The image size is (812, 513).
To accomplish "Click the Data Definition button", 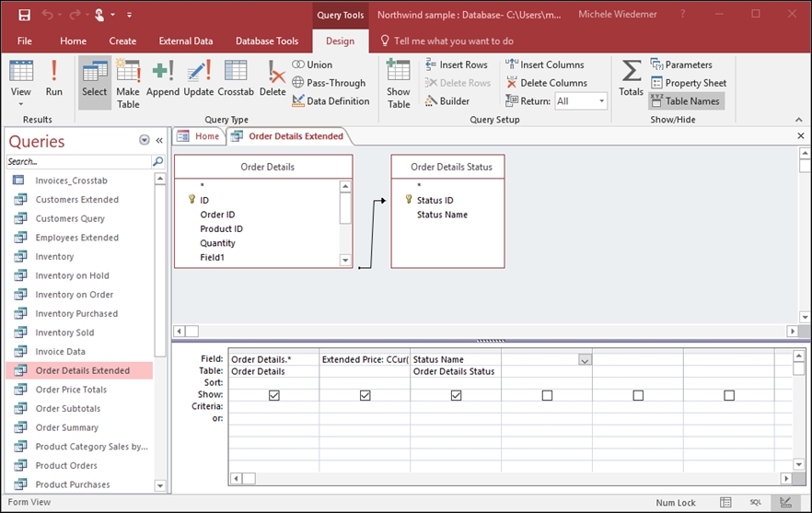I will pos(331,101).
